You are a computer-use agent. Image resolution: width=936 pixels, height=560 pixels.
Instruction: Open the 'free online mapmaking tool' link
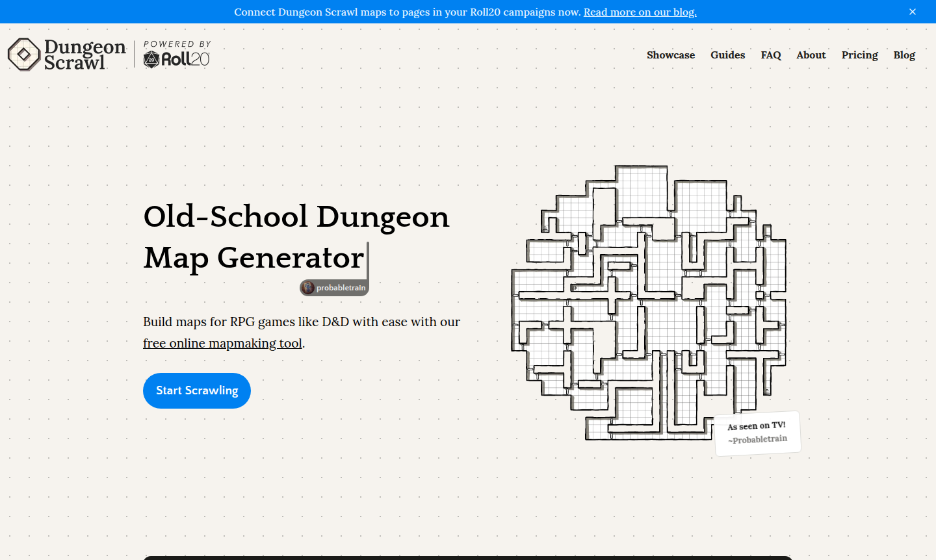click(x=222, y=343)
